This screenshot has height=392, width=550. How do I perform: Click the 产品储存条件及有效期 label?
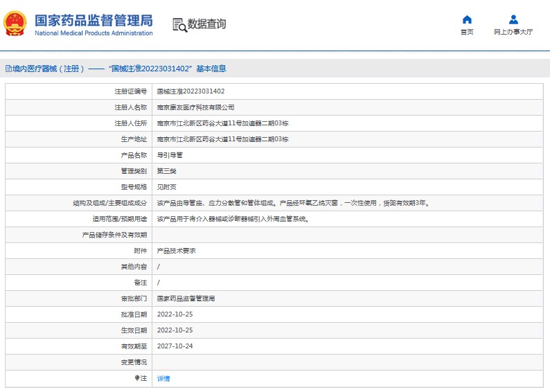tap(115, 235)
